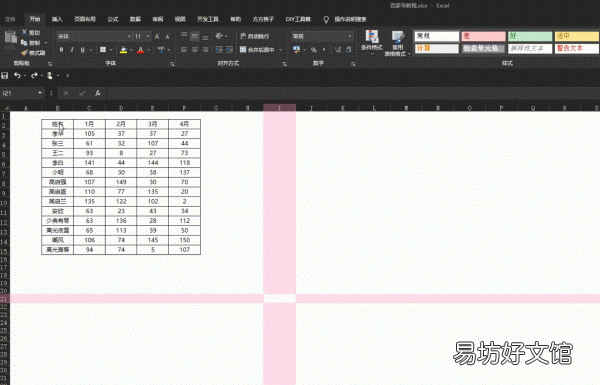Click the green 好 style swatch

tap(530, 36)
